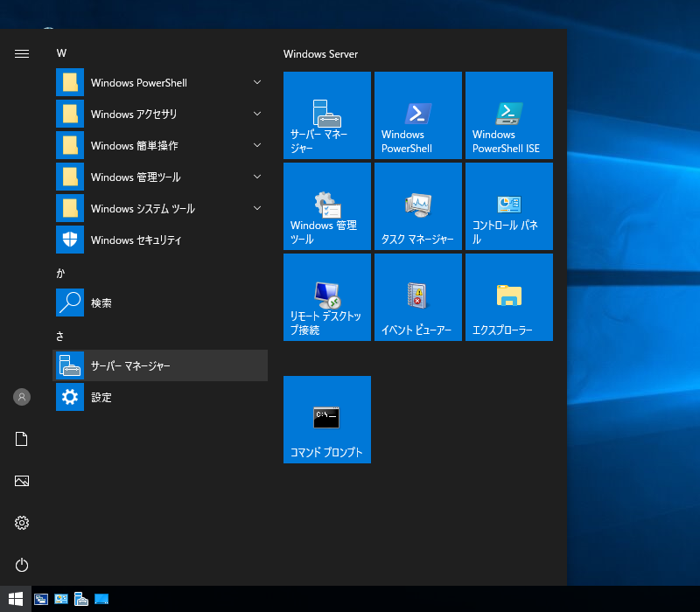Click the サーバー マネージャー icon in app list
Image resolution: width=700 pixels, height=612 pixels.
pyautogui.click(x=70, y=365)
